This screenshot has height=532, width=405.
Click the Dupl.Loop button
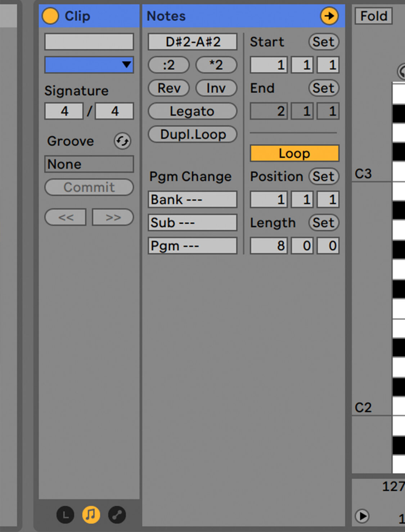tap(192, 135)
